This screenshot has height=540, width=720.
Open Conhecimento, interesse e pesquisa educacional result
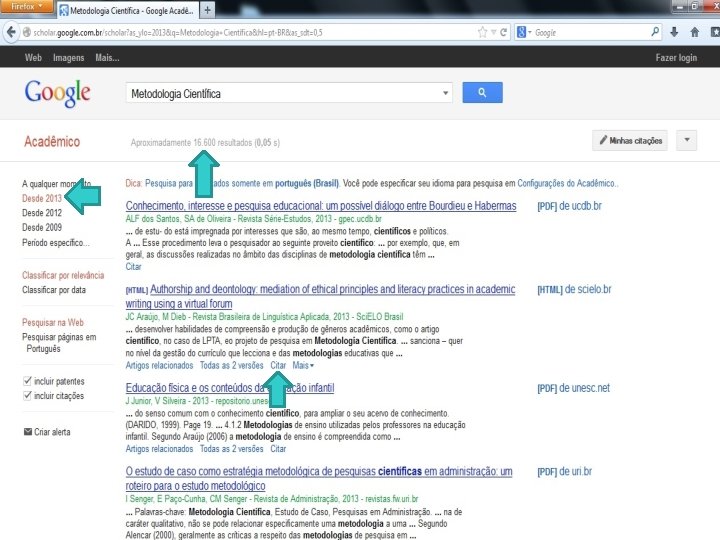(x=321, y=206)
